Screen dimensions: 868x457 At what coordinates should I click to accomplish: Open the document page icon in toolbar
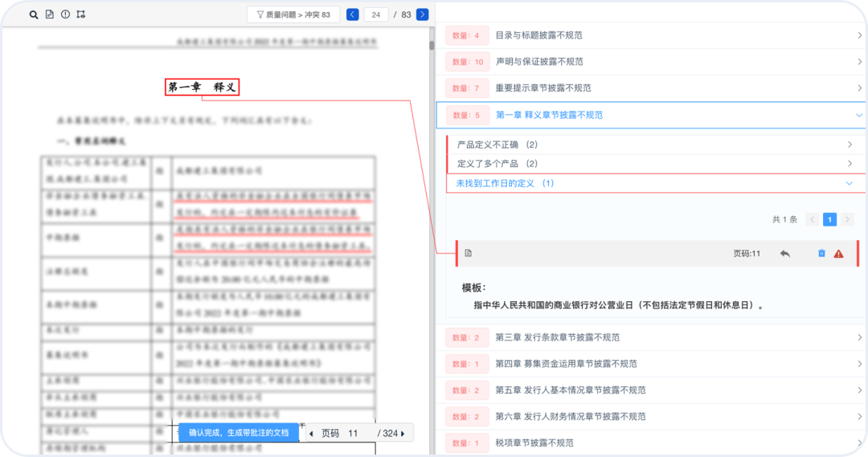point(50,14)
